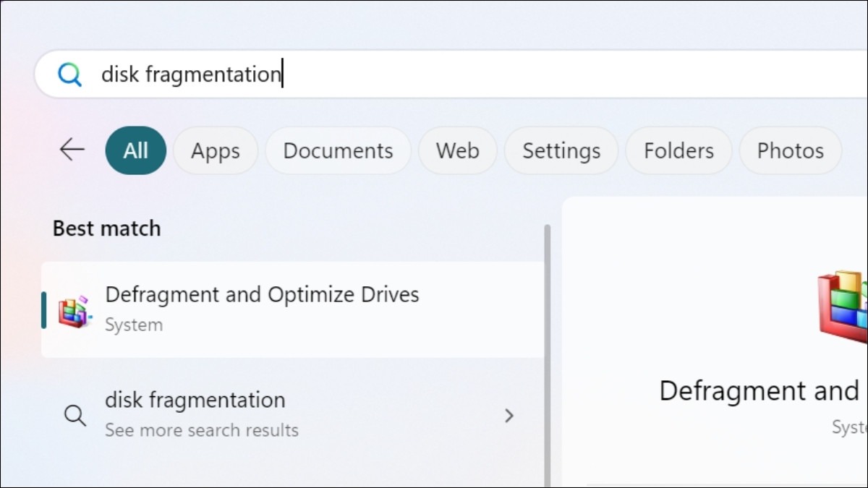Image resolution: width=868 pixels, height=488 pixels.
Task: Click the 'System' label under the Best match result
Action: (134, 325)
